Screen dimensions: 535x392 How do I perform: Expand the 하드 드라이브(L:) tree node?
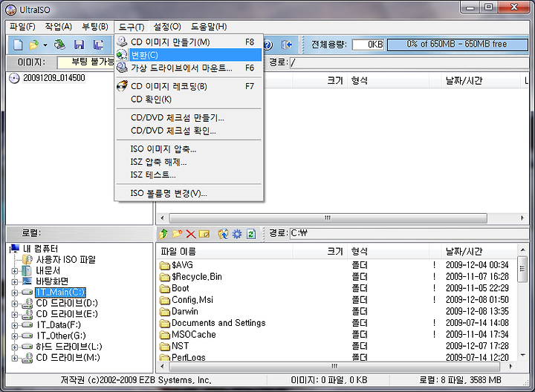coord(14,347)
